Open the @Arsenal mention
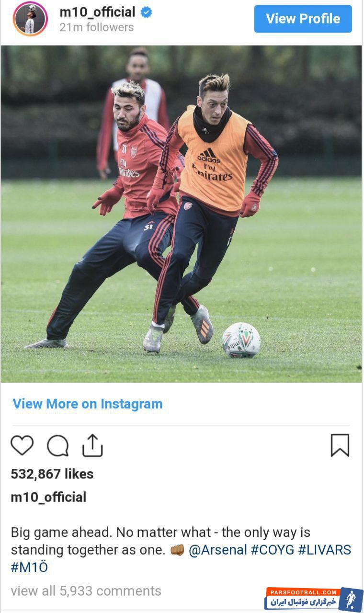Image resolution: width=364 pixels, height=613 pixels. pyautogui.click(x=218, y=550)
